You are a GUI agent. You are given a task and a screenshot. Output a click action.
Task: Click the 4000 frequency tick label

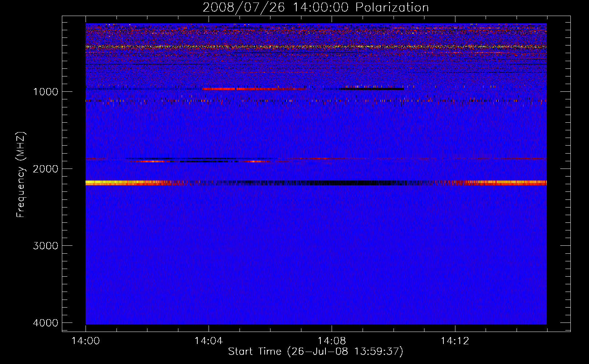coord(46,323)
